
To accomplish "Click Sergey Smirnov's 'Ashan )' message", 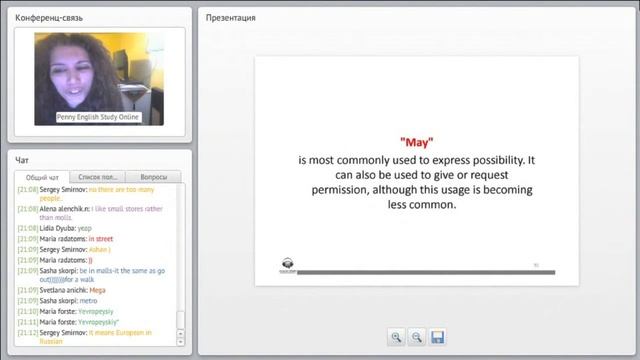I will coord(64,249).
